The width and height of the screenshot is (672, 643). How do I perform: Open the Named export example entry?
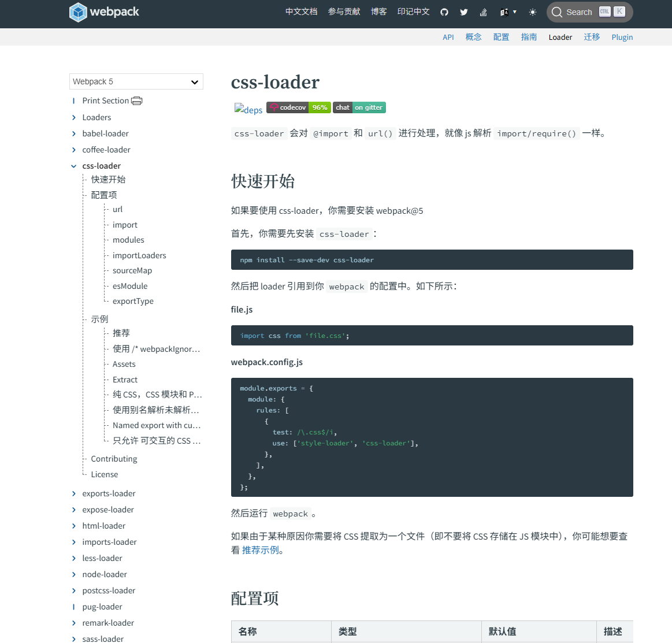coord(157,425)
